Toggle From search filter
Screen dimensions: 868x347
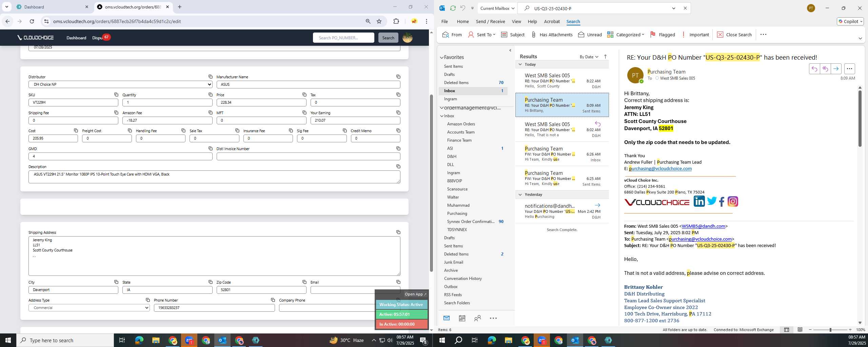[x=452, y=35]
